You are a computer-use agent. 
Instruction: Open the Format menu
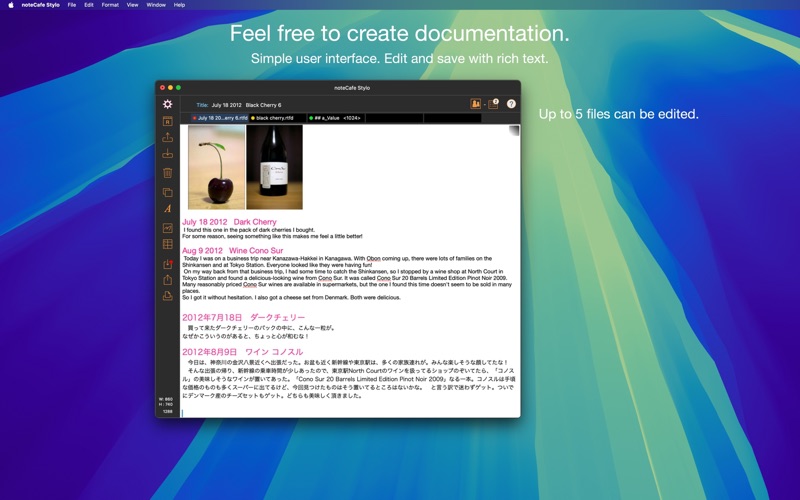point(110,5)
